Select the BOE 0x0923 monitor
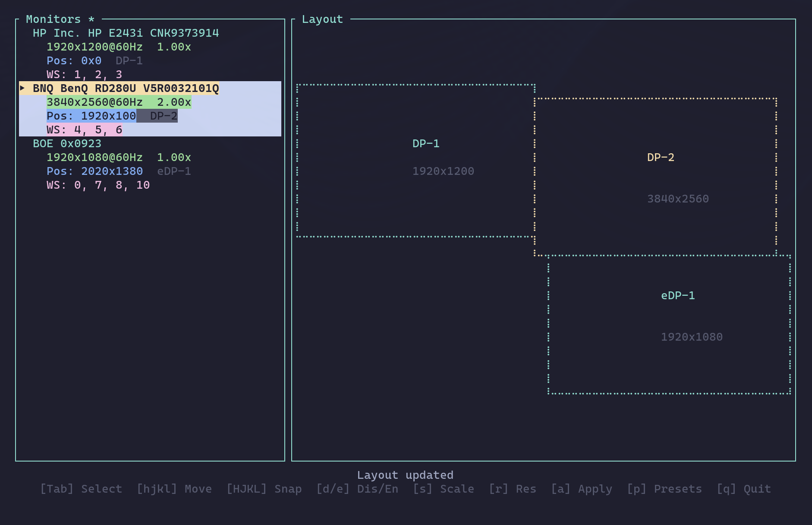 click(67, 143)
